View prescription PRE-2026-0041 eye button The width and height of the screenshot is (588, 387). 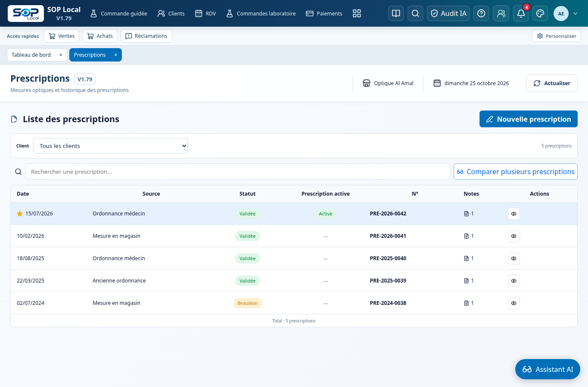[514, 236]
